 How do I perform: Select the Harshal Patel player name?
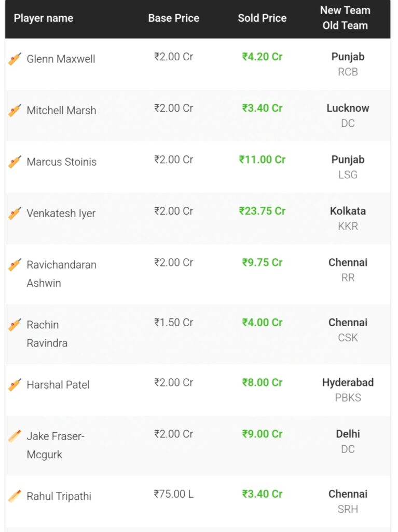(58, 385)
